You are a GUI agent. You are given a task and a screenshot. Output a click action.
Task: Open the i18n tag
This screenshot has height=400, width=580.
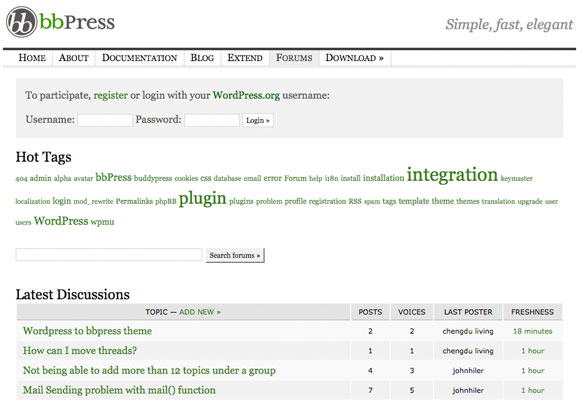click(331, 178)
